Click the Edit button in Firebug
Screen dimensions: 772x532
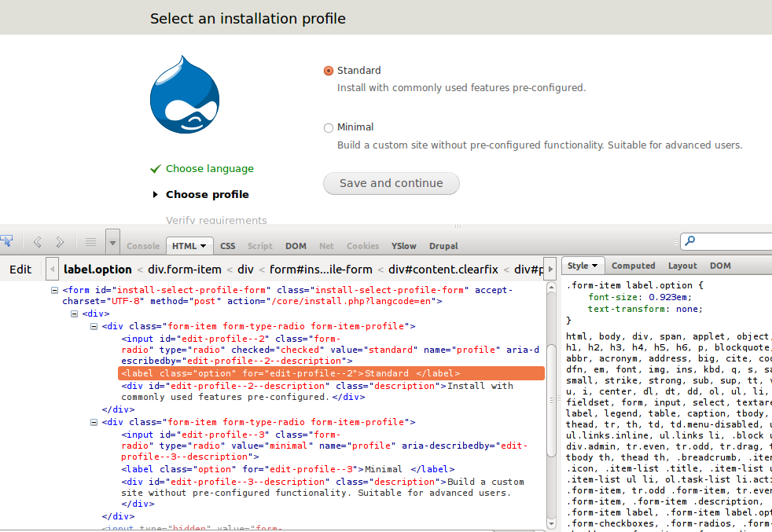click(20, 269)
